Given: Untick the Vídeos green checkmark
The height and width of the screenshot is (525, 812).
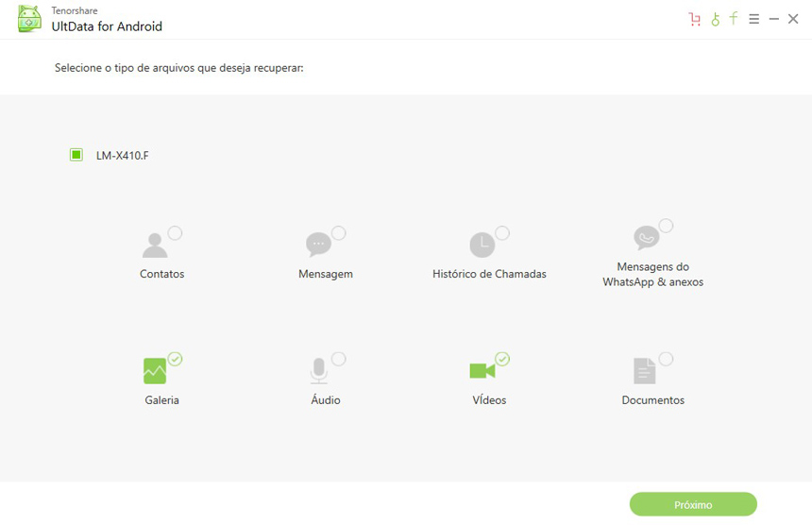Looking at the screenshot, I should pyautogui.click(x=502, y=359).
